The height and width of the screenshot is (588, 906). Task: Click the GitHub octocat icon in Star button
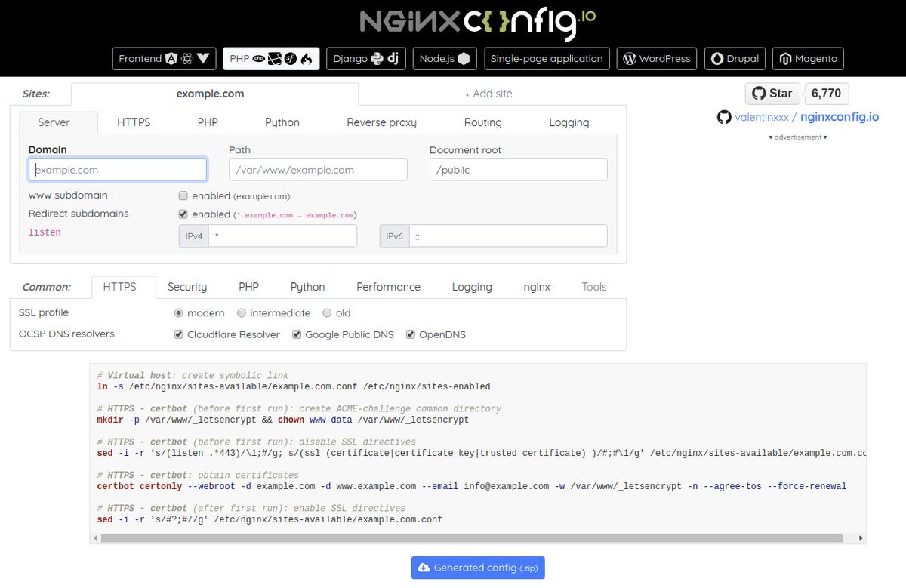click(759, 94)
